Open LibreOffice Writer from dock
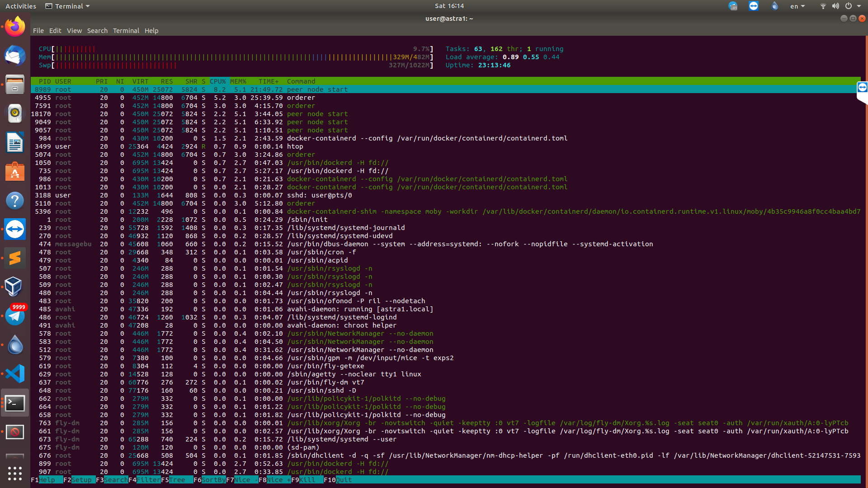Screen dimensions: 868x488 [15, 143]
